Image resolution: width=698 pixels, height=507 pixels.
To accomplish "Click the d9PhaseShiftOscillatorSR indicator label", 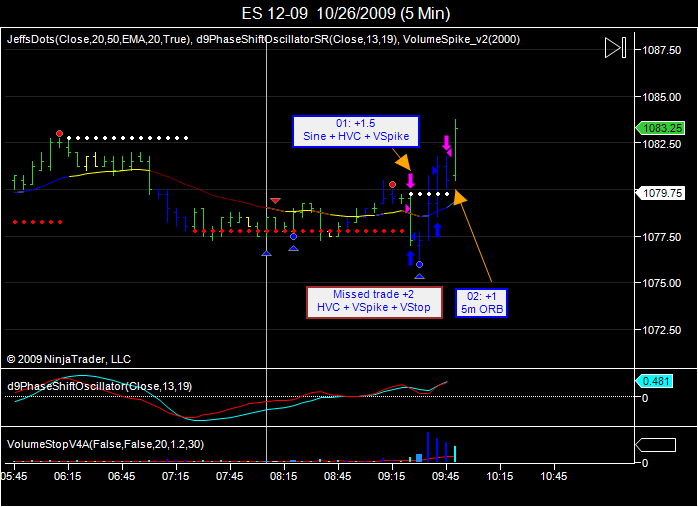I will tap(297, 39).
